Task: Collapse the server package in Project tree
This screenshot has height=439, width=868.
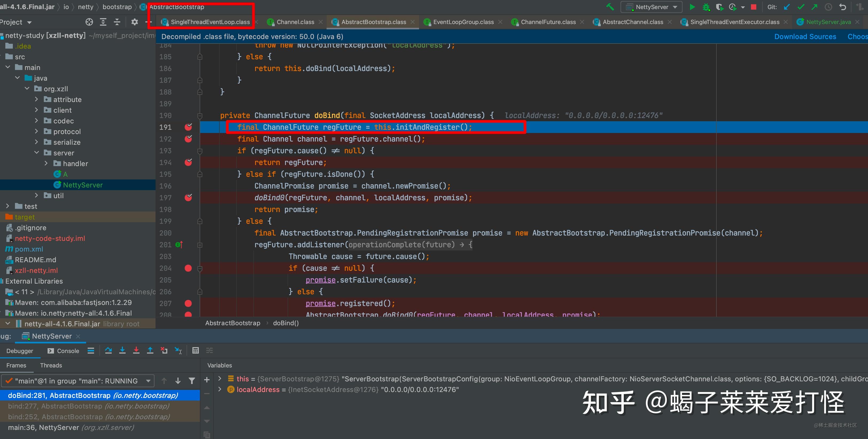Action: [x=37, y=152]
